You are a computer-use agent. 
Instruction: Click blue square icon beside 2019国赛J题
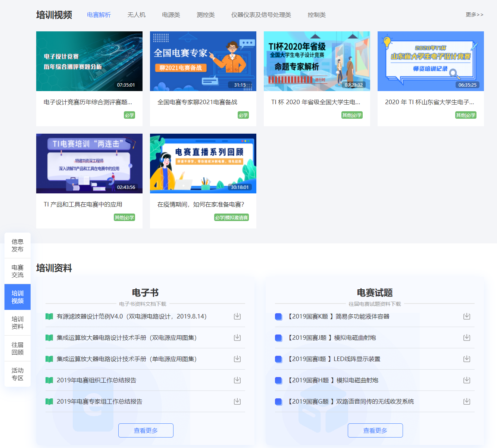(x=278, y=338)
